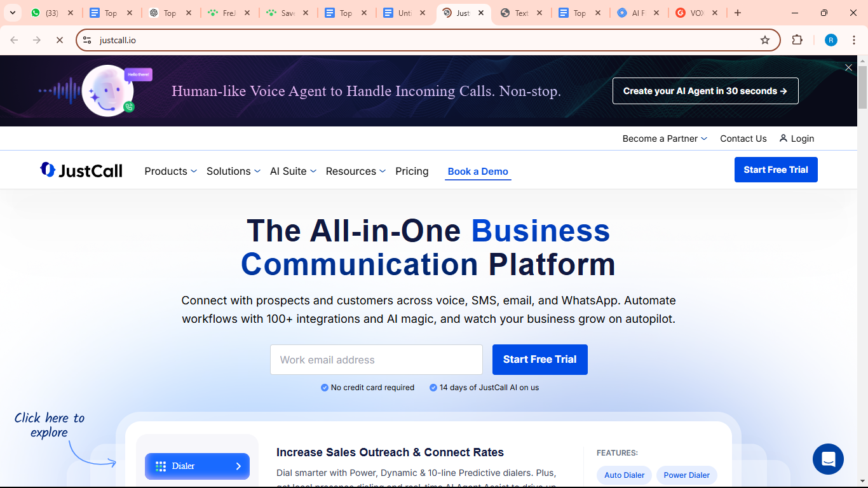
Task: Click the Book a Demo link
Action: coord(478,172)
